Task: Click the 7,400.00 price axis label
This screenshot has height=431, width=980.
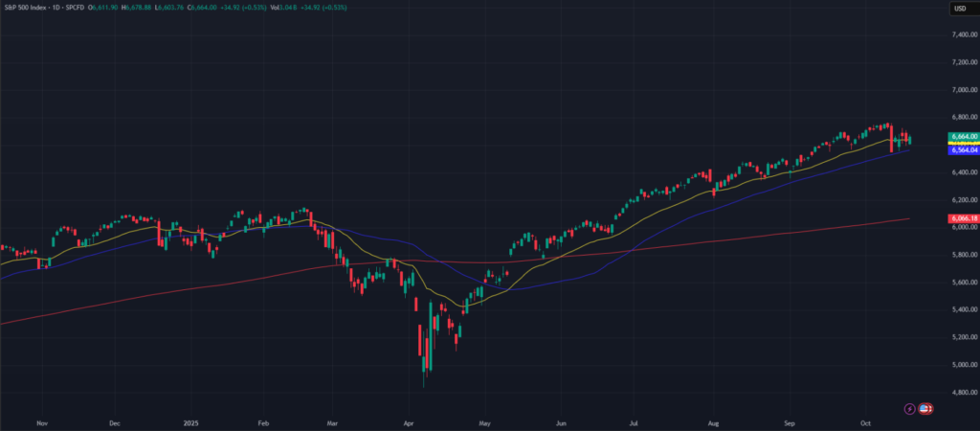Action: click(962, 35)
